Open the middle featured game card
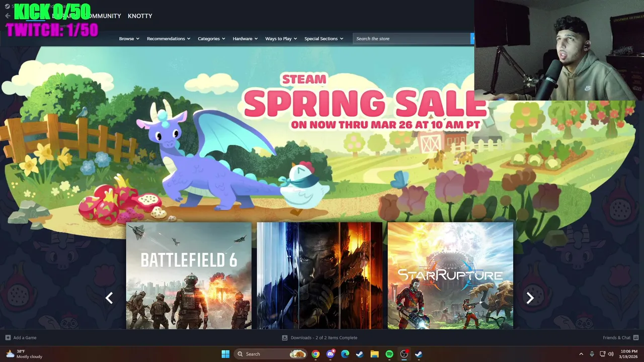The height and width of the screenshot is (362, 644). pyautogui.click(x=319, y=276)
